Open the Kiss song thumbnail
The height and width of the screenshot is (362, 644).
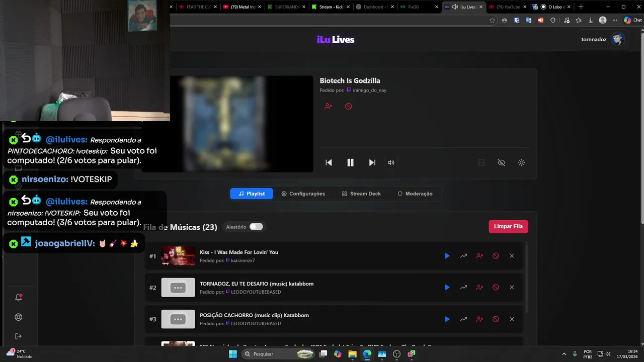click(178, 256)
